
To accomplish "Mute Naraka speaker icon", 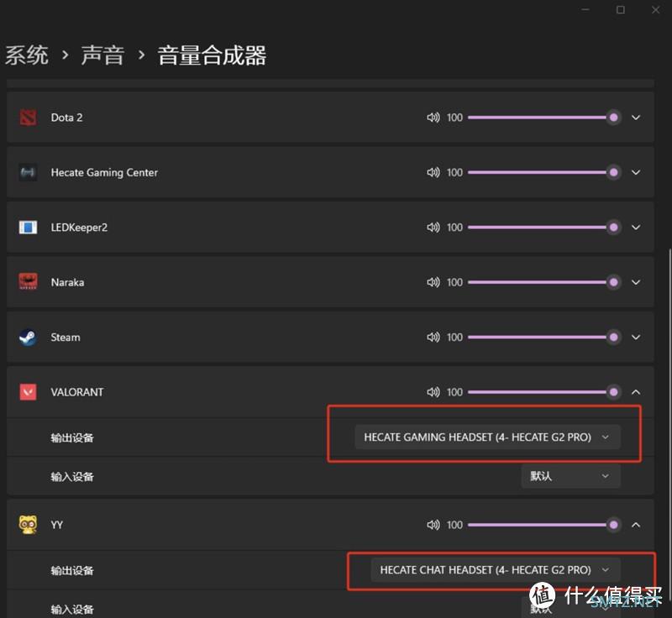I will pyautogui.click(x=433, y=282).
